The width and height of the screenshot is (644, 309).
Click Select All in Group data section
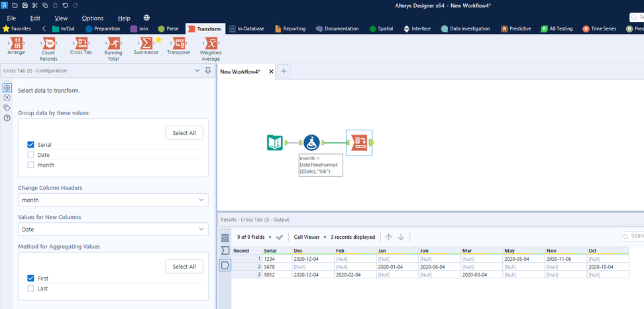[x=184, y=133]
